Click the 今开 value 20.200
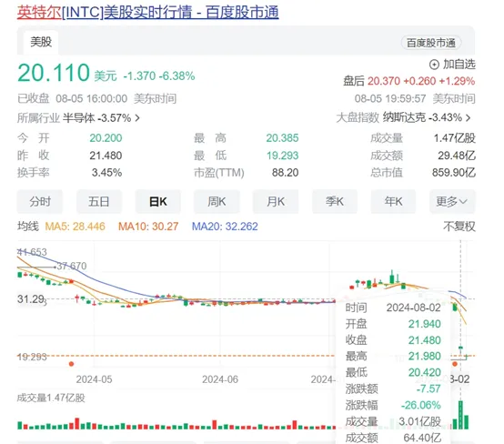This screenshot has width=504, height=444. 106,138
